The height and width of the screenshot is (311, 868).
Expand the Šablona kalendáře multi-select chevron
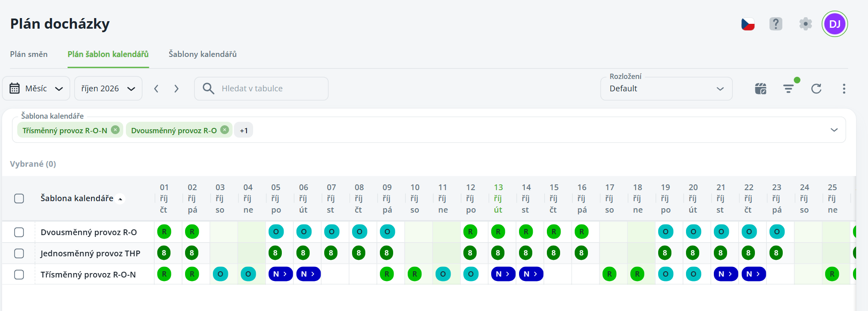click(834, 130)
